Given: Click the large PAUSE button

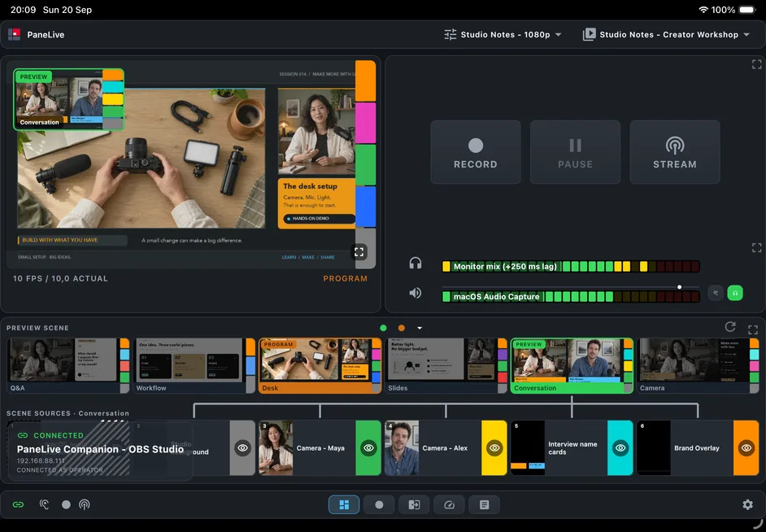Looking at the screenshot, I should click(576, 152).
